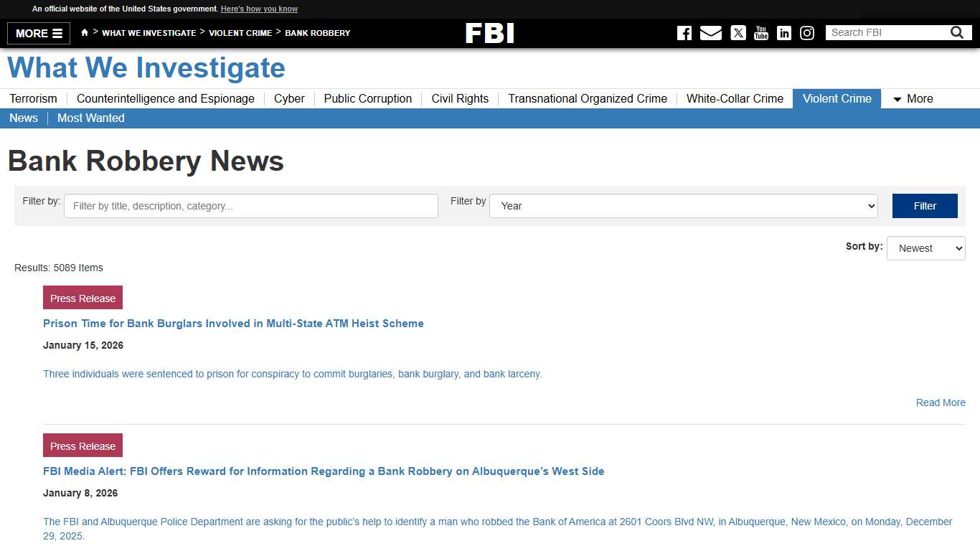Click the home breadcrumb icon
Screen dimensions: 980x551
[x=84, y=32]
